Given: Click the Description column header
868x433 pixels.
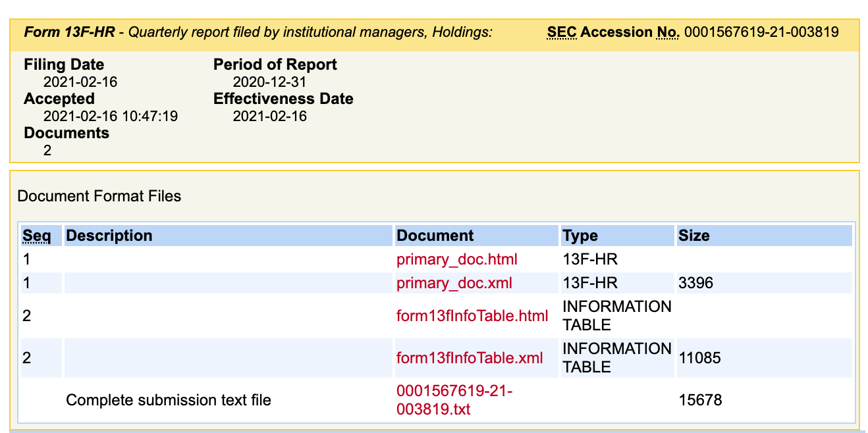Looking at the screenshot, I should pos(109,236).
